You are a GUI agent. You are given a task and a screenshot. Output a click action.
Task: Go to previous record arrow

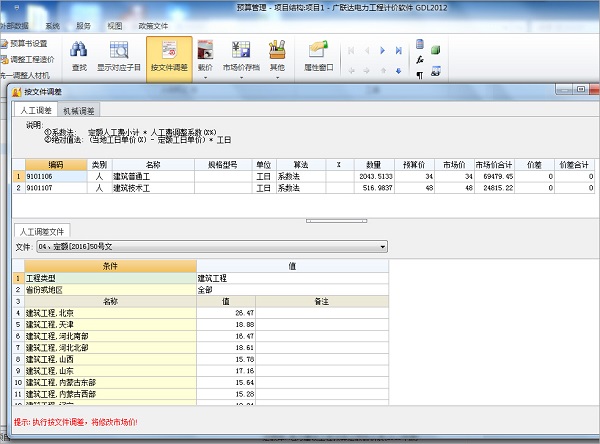click(367, 51)
